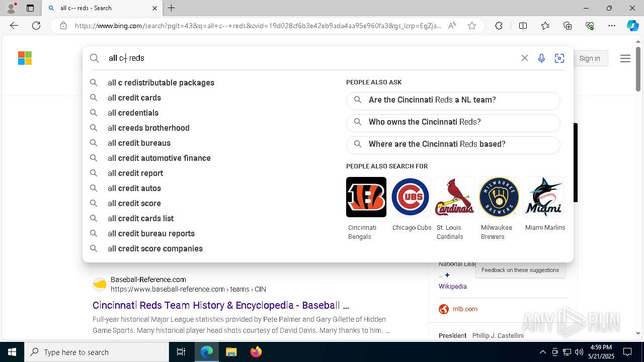The width and height of the screenshot is (644, 362).
Task: Start voice search with microphone icon
Action: (541, 58)
